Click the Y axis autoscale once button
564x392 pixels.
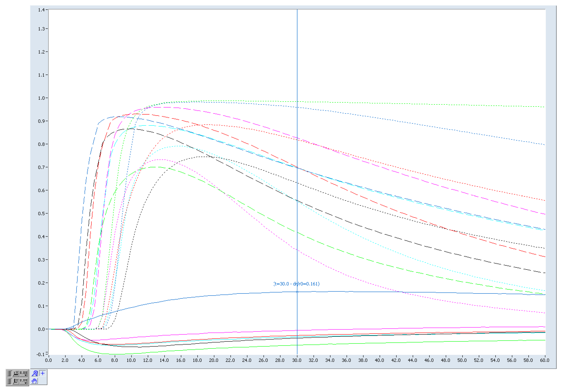(16, 381)
